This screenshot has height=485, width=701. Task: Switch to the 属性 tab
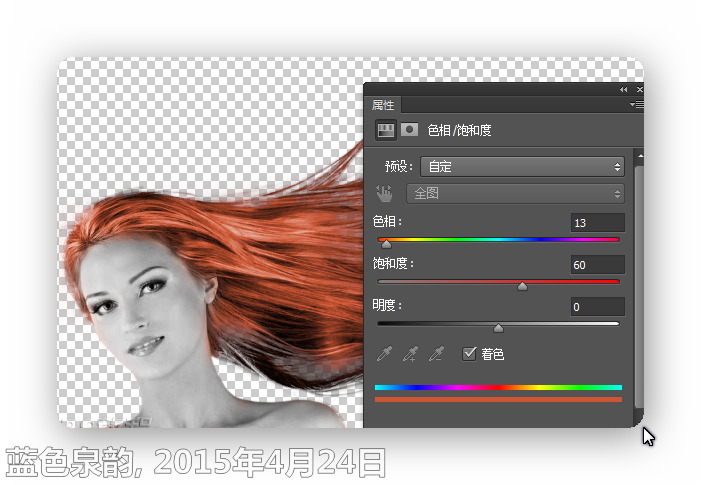(x=383, y=105)
